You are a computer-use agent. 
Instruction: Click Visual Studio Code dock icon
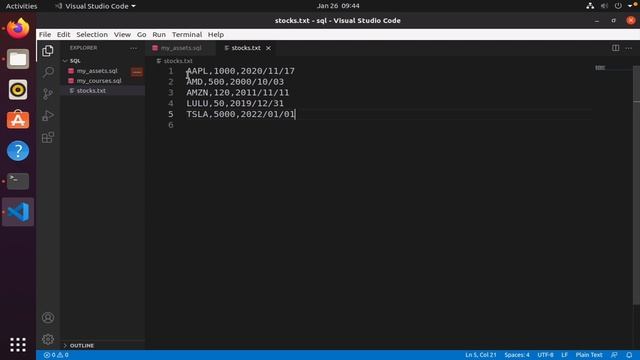tap(18, 212)
